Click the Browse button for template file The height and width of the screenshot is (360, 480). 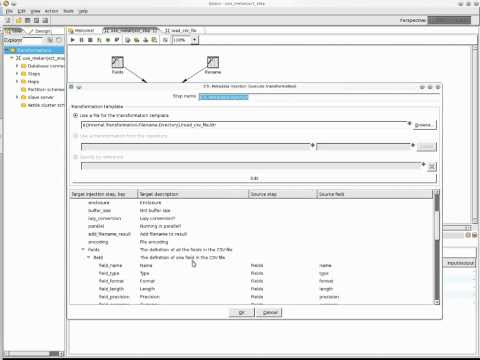[424, 125]
